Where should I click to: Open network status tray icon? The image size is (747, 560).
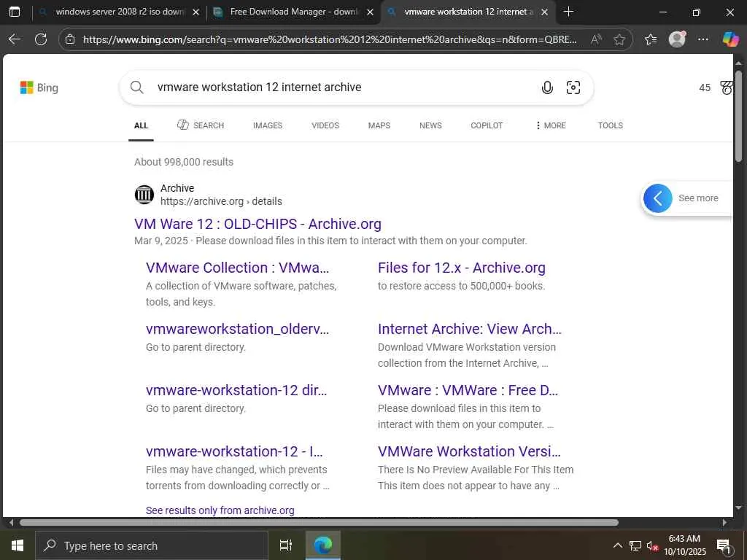[x=635, y=545]
